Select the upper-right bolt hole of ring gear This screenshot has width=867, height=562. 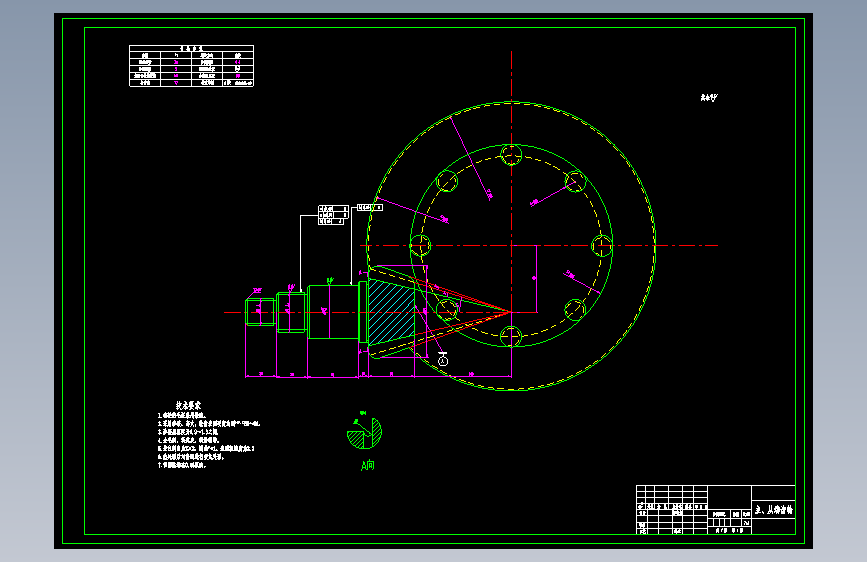point(575,181)
